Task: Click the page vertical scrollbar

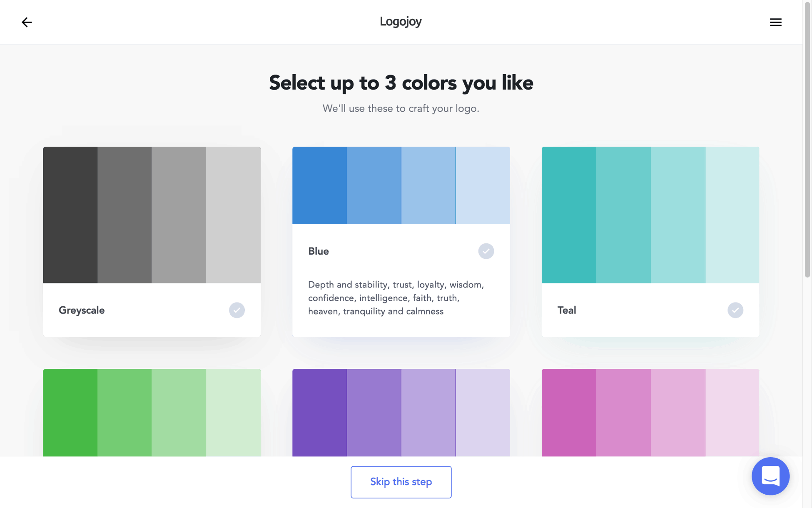Action: tap(807, 140)
